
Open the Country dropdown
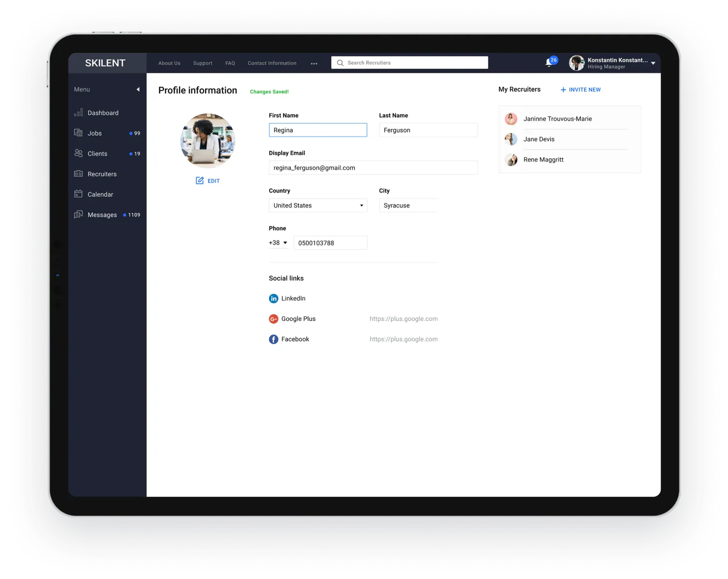click(318, 205)
